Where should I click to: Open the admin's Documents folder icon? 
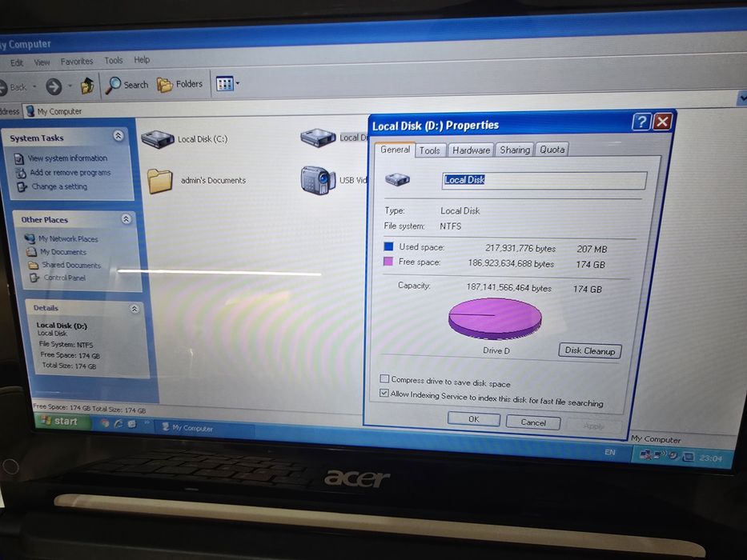coord(160,181)
